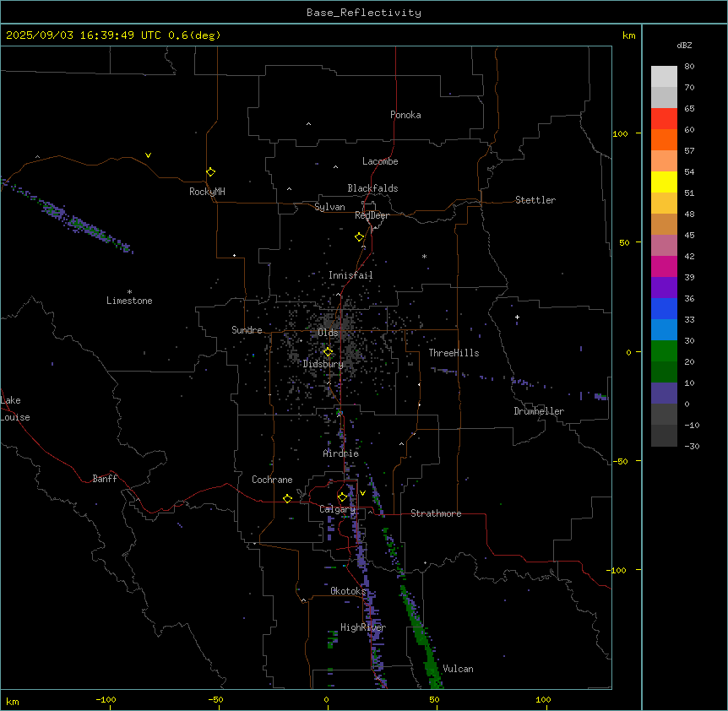
Task: Click the Cochrane town label
Action: point(272,480)
